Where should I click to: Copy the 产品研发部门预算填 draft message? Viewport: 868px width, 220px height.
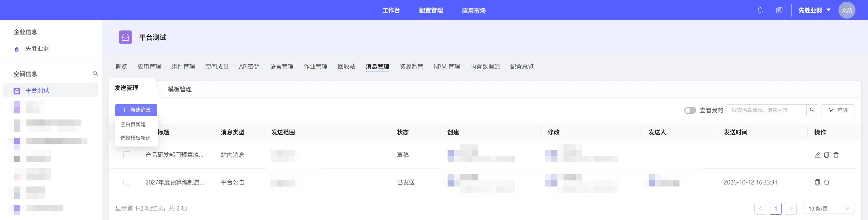click(x=827, y=155)
